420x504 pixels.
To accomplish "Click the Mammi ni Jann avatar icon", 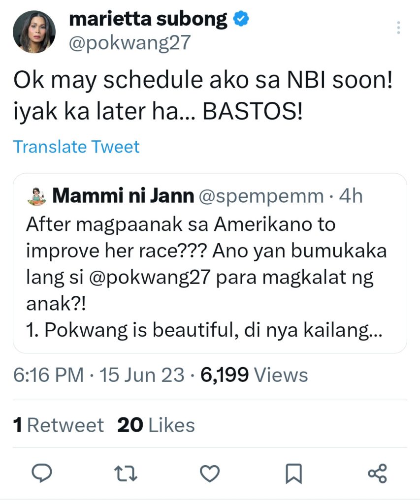I will pos(36,196).
